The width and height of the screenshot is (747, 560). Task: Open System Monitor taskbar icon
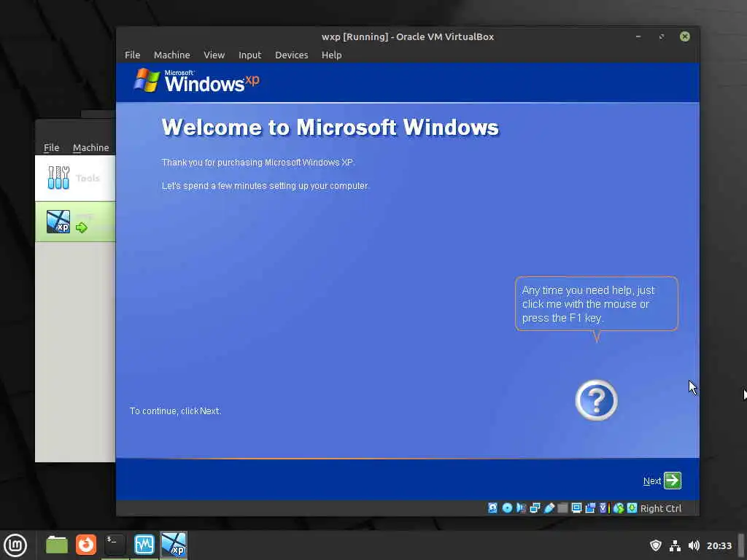click(x=144, y=545)
